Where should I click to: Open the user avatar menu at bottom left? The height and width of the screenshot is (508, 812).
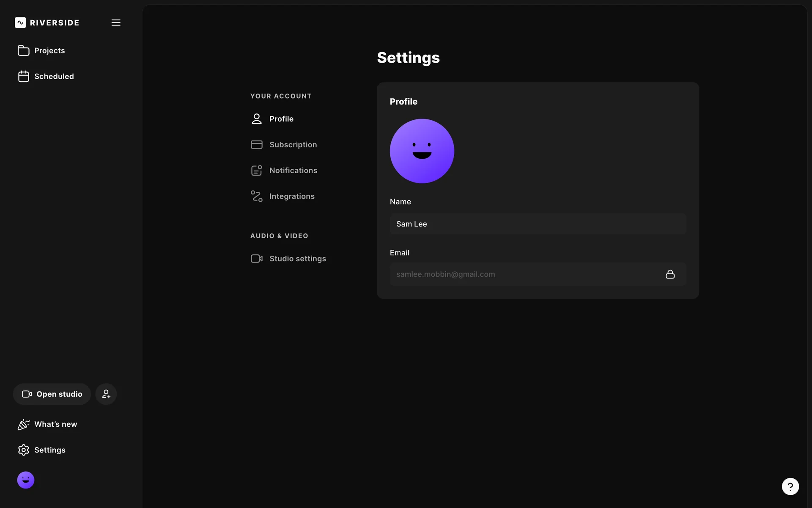tap(26, 480)
